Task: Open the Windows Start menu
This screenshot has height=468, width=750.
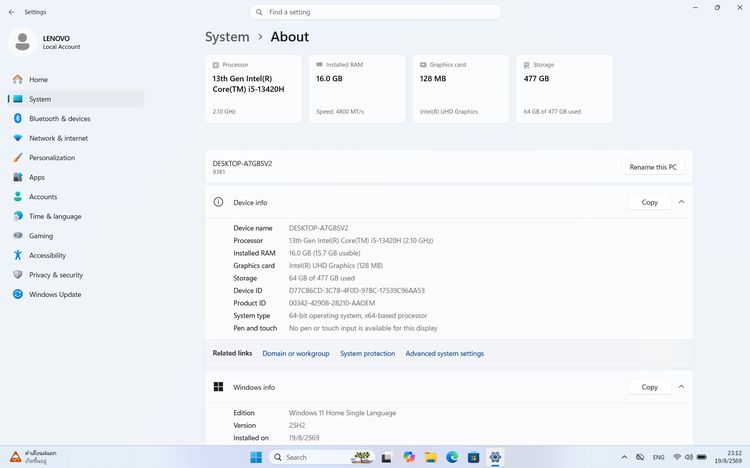Action: click(x=256, y=457)
